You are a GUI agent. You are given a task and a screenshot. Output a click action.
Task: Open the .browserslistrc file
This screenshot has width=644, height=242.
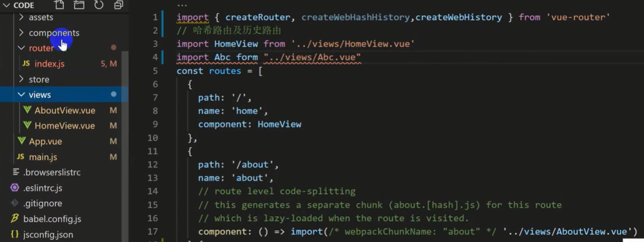click(52, 172)
